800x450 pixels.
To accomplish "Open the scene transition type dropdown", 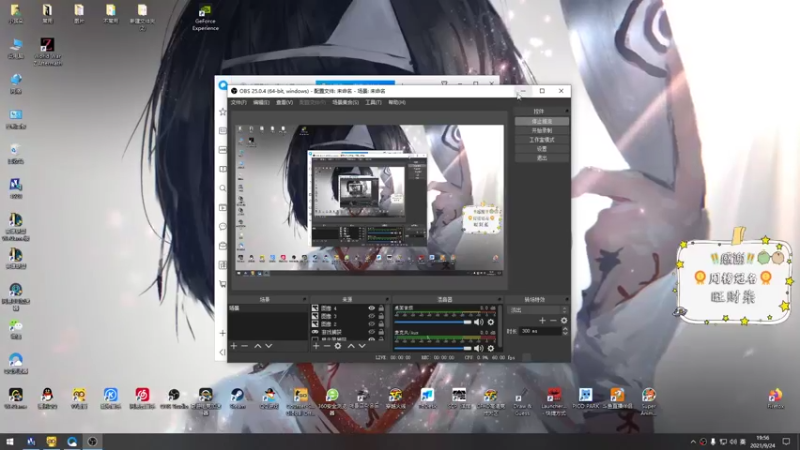I will point(538,310).
